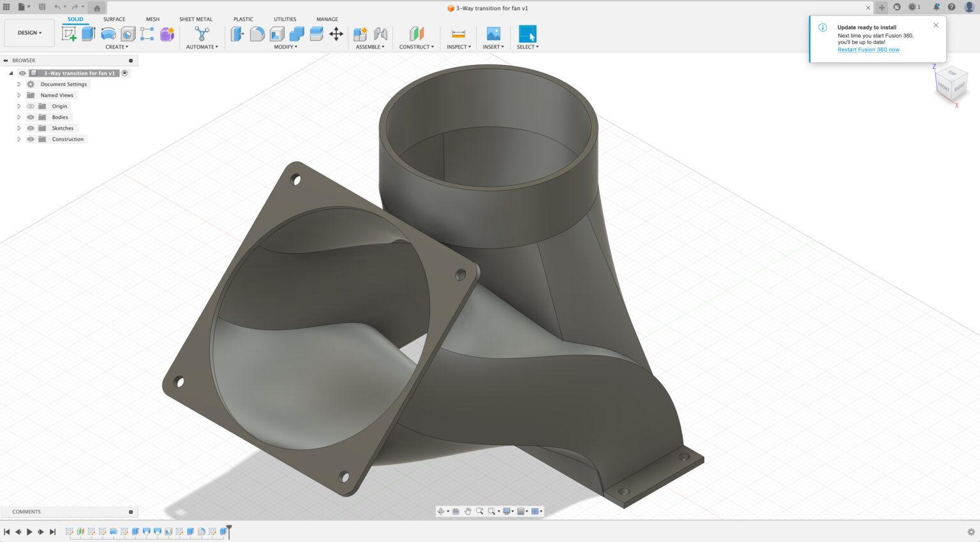980x542 pixels.
Task: Activate the Fit zoom magnifier icon
Action: [492, 511]
